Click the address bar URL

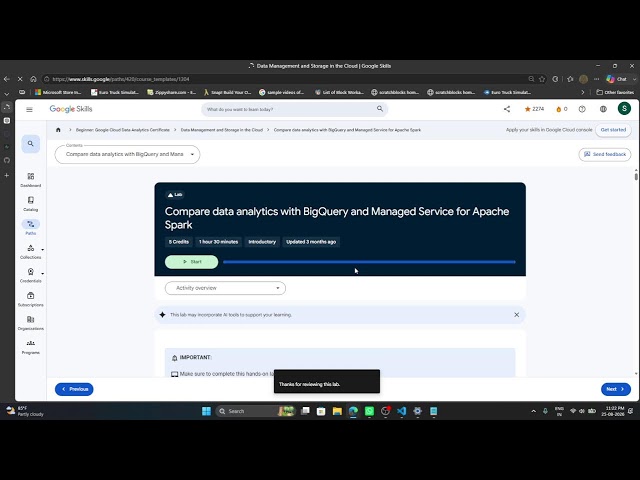[x=121, y=79]
